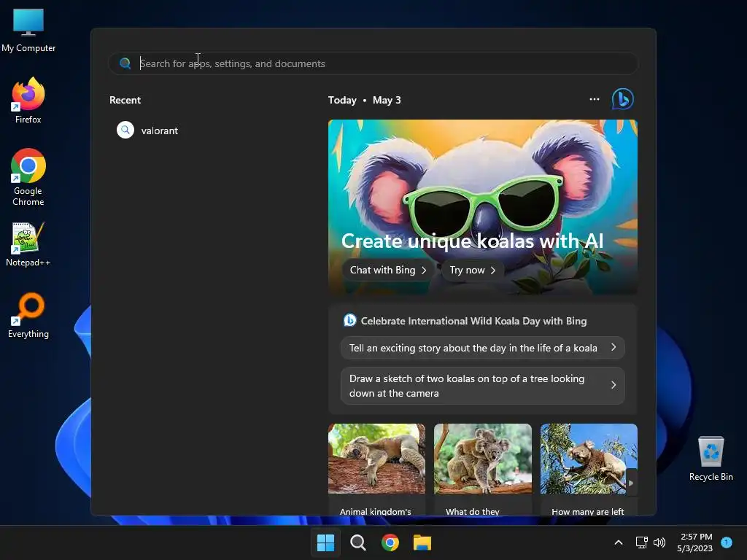
Task: Click chevron on the draw a sketch suggestion
Action: (614, 385)
